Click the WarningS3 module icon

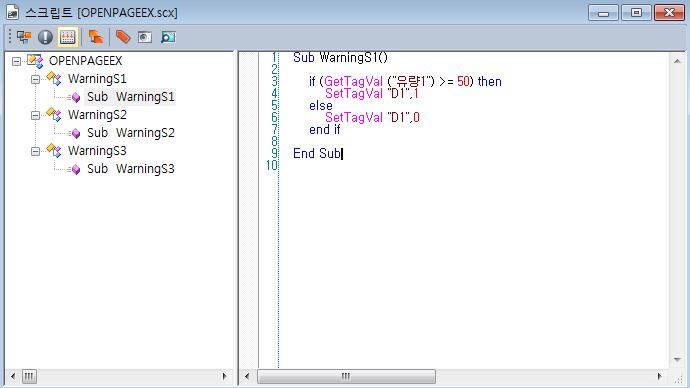coord(54,151)
